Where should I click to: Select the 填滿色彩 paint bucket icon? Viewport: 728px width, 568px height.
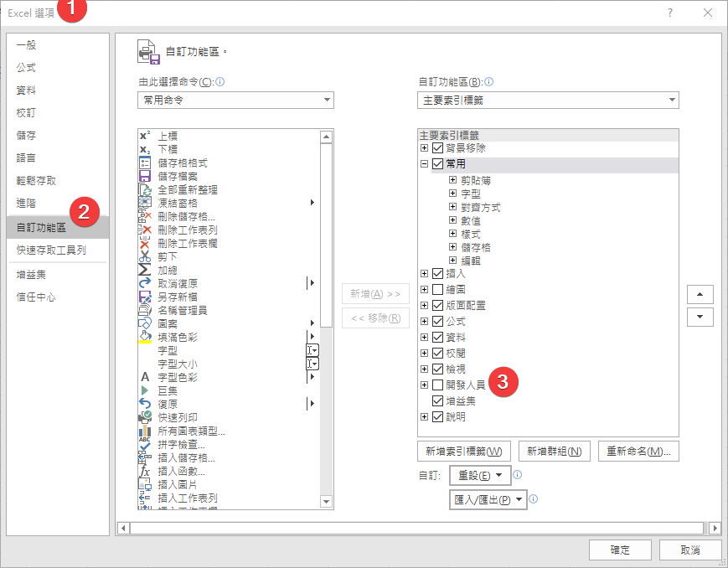pos(145,337)
